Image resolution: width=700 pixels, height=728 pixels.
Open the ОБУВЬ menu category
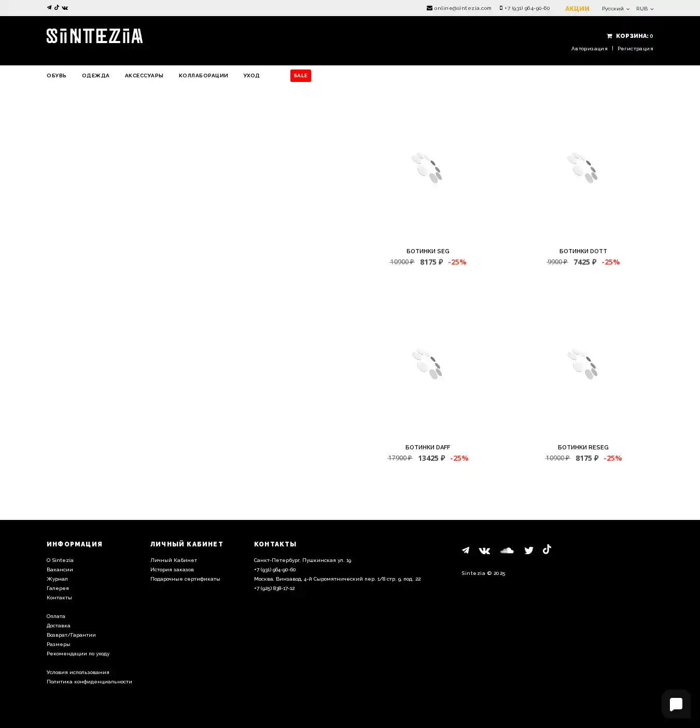click(x=57, y=76)
